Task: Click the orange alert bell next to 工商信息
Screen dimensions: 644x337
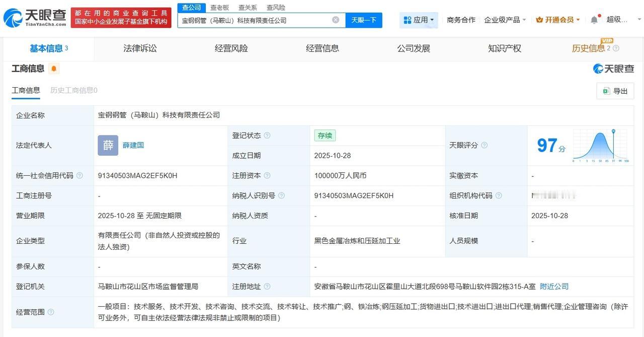Action: (54, 69)
